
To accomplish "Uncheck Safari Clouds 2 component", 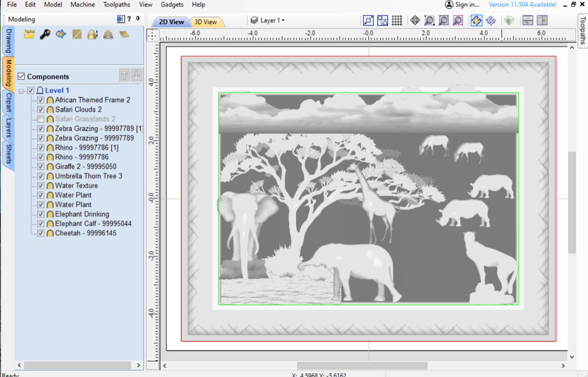I will (40, 109).
